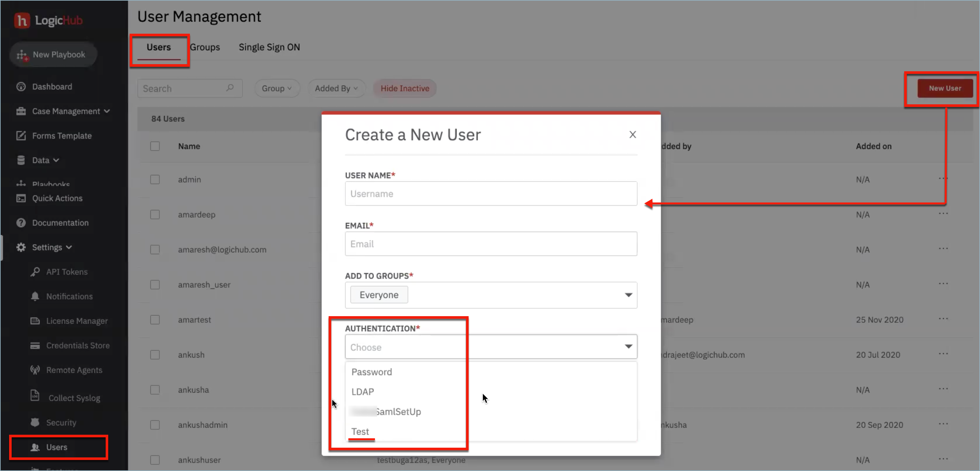
Task: Click the Data database icon
Action: pyautogui.click(x=21, y=160)
